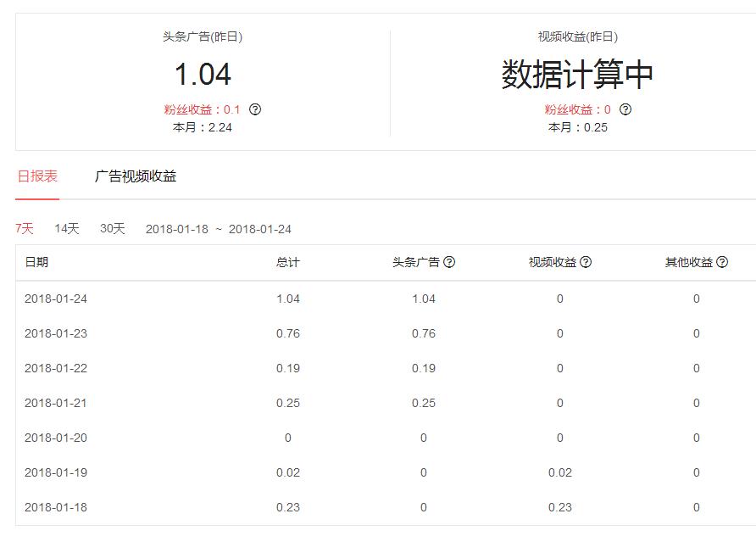Click the 日期 column header
Image resolution: width=756 pixels, height=536 pixels.
click(x=36, y=263)
